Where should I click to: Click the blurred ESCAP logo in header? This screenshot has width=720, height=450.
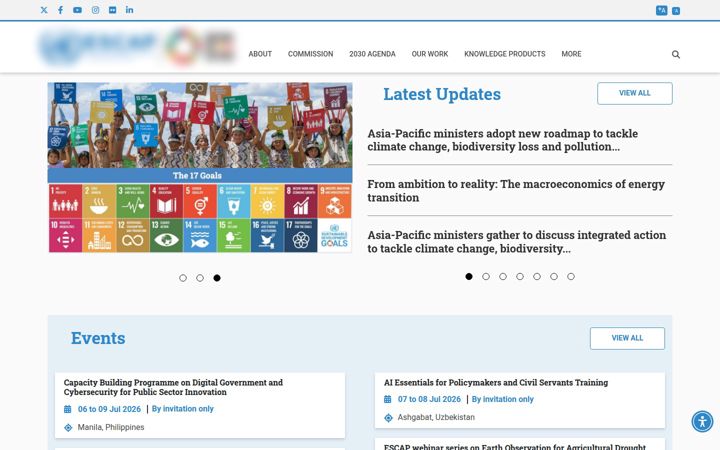98,46
